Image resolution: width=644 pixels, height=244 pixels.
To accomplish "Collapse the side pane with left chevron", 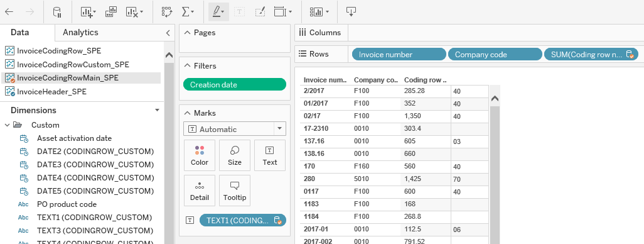I will point(168,33).
